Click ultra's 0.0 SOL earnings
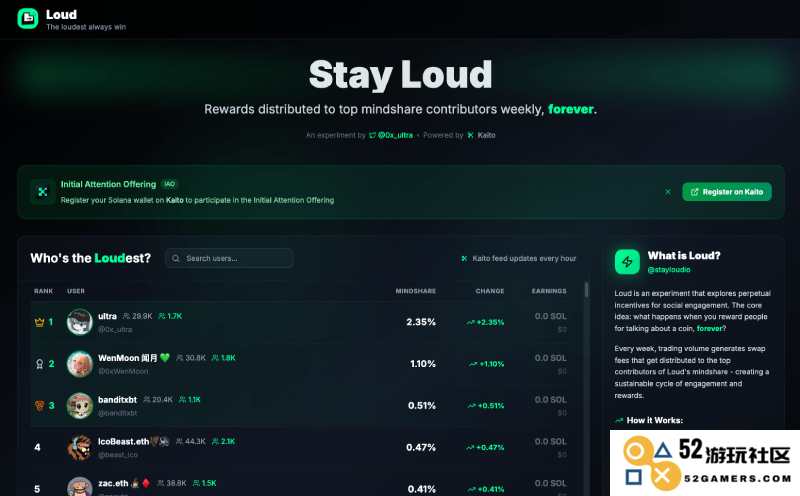This screenshot has height=496, width=800. click(551, 316)
